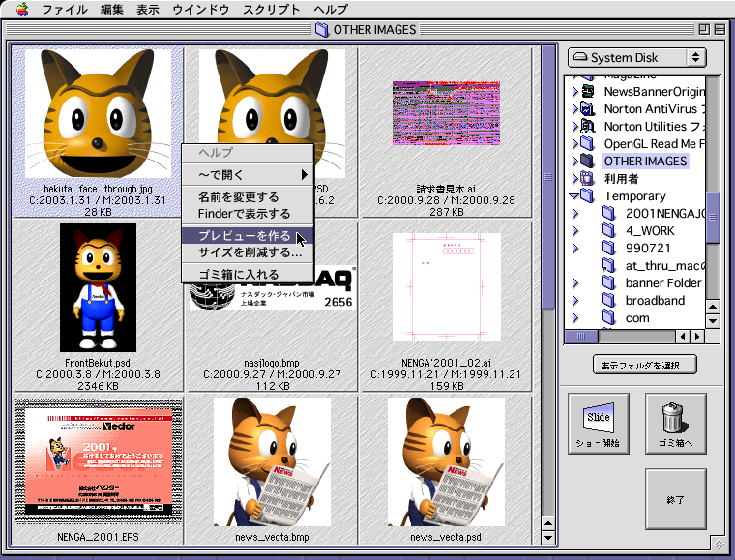Viewport: 735px width, 560px height.
Task: Click the ゴミ箱へ trash button
Action: 675,424
